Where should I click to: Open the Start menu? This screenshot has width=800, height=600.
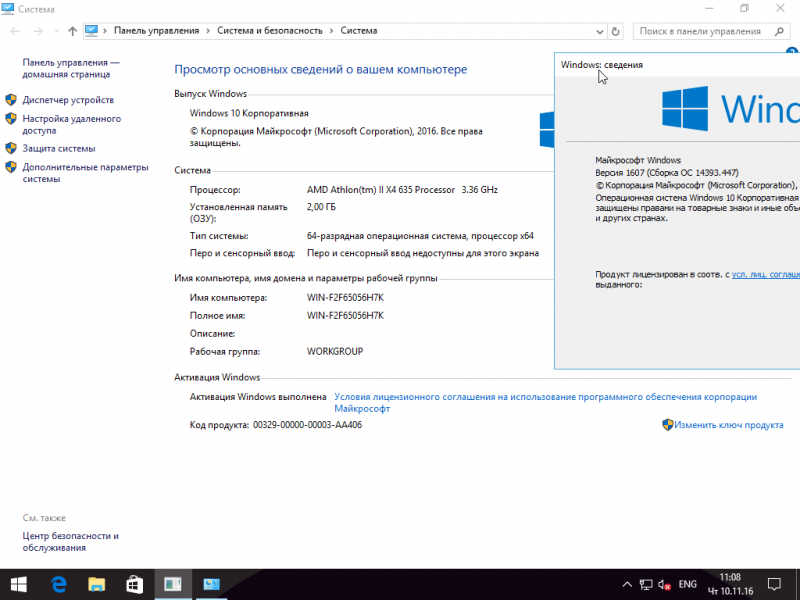point(19,585)
